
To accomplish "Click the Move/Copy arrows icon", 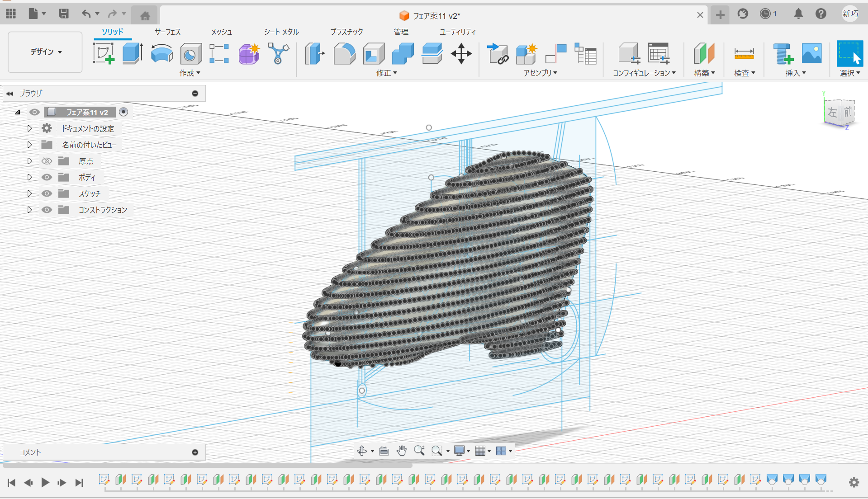I will tap(461, 54).
